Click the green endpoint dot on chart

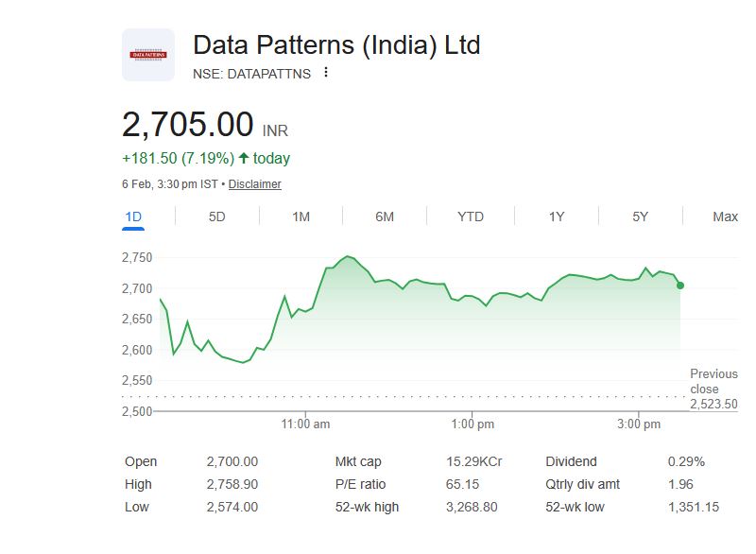tap(680, 286)
